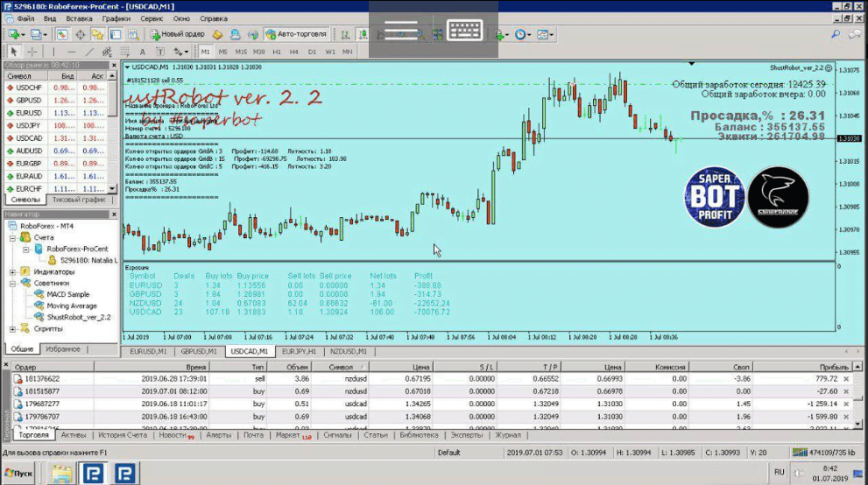Switch chart to M5 timeframe
868x485 pixels.
click(222, 52)
